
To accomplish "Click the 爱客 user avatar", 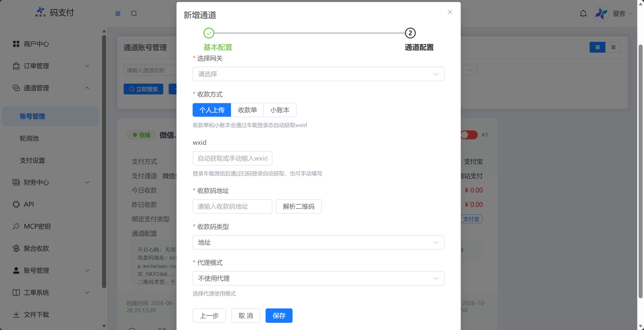I will (601, 13).
